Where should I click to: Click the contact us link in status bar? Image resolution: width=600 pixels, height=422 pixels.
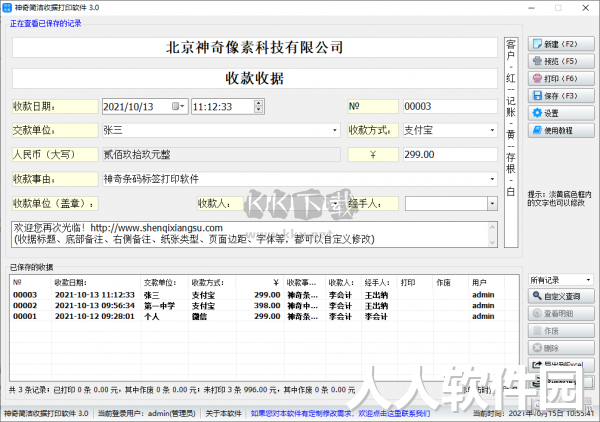pyautogui.click(x=340, y=413)
